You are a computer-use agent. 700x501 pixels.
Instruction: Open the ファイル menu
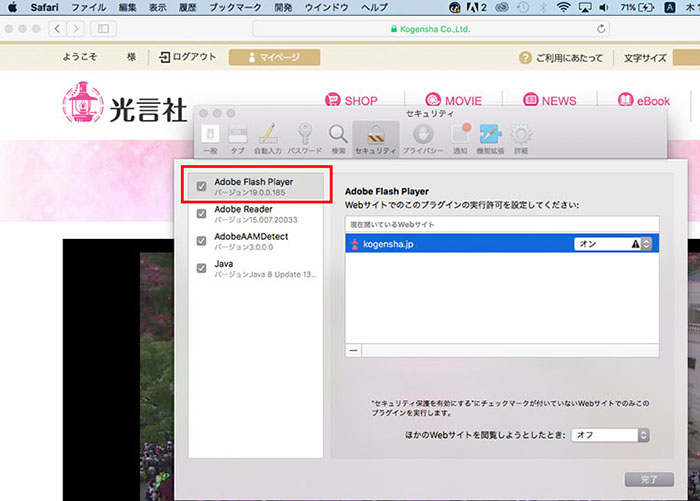89,7
